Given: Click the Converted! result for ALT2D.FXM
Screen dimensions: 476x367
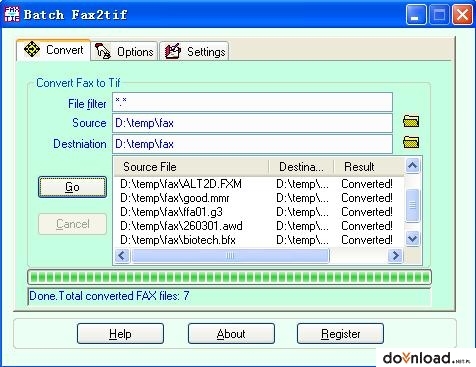Looking at the screenshot, I should pos(367,184).
